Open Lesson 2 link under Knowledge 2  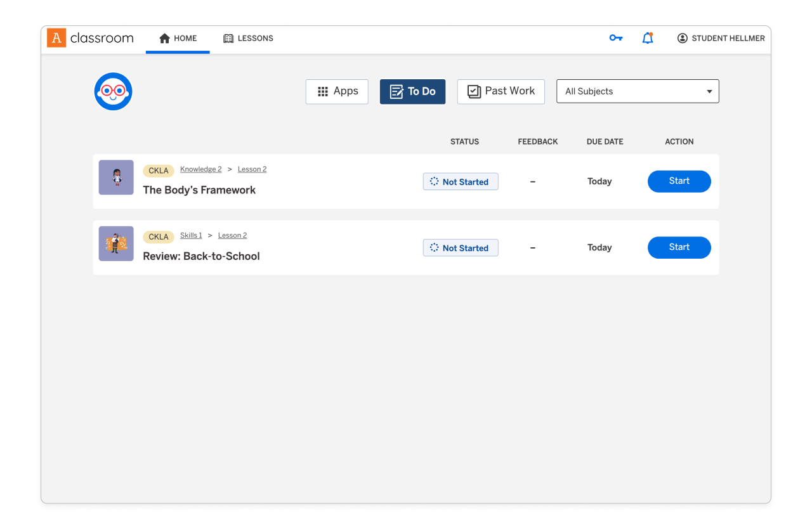pyautogui.click(x=252, y=169)
